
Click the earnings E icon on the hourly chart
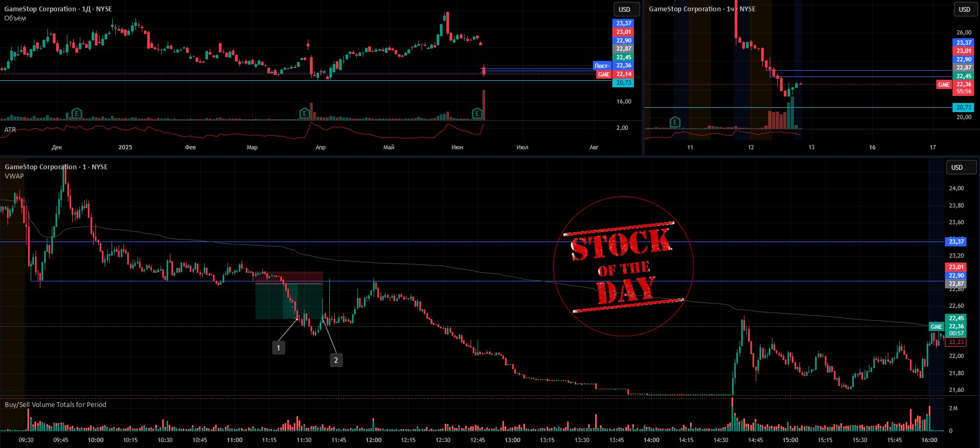[675, 122]
